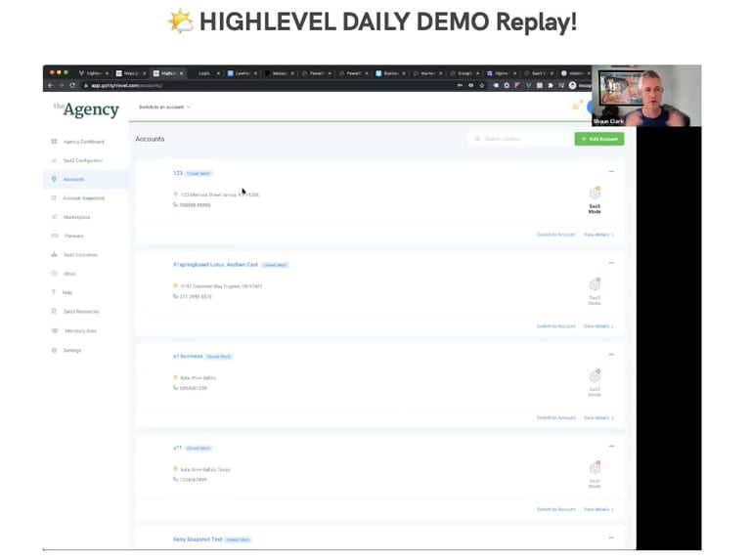Open the a11 account name link
The width and height of the screenshot is (751, 560).
(x=178, y=448)
